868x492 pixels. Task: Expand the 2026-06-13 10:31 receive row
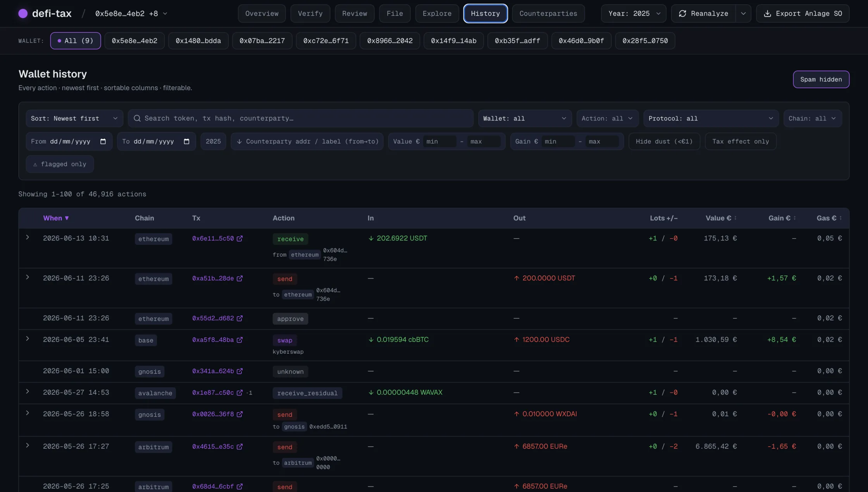tap(28, 237)
